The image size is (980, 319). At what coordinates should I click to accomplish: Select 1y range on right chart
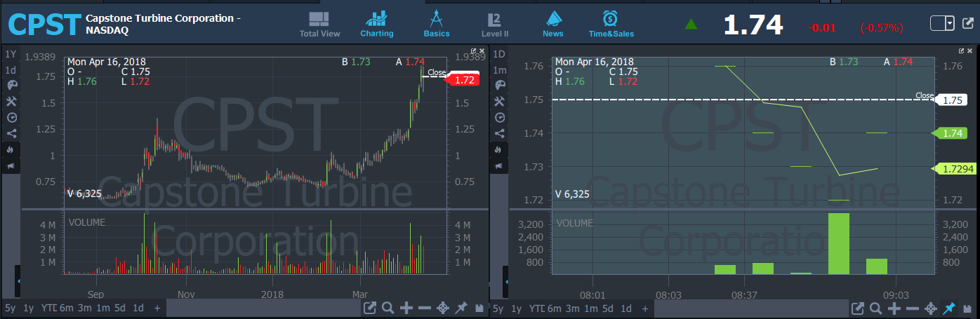(x=517, y=308)
